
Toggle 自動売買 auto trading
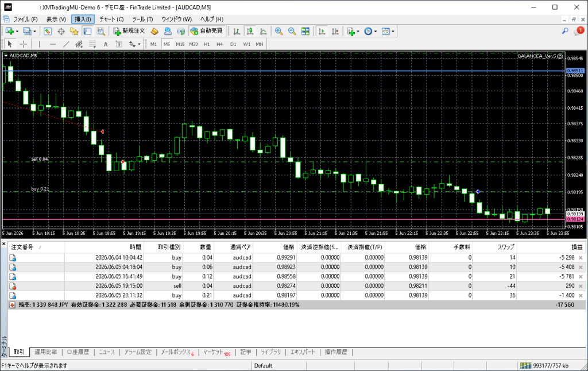[x=207, y=31]
